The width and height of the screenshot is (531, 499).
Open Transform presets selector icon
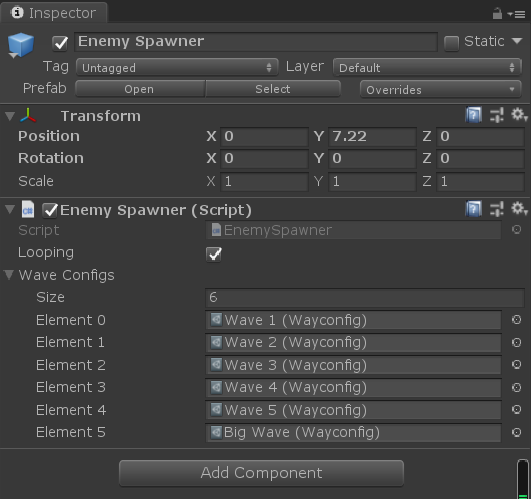coord(497,115)
